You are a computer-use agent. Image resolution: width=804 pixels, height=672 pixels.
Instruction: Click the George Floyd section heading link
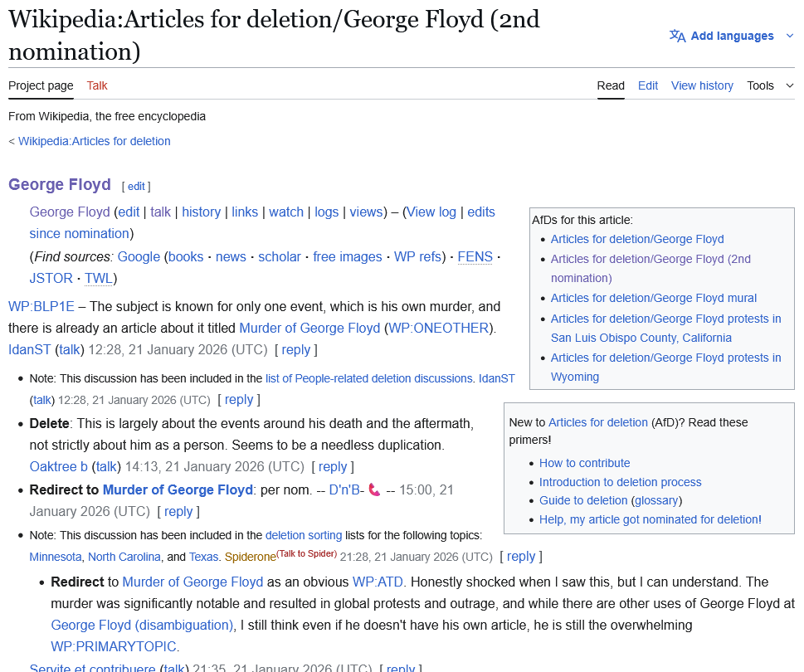pos(60,184)
